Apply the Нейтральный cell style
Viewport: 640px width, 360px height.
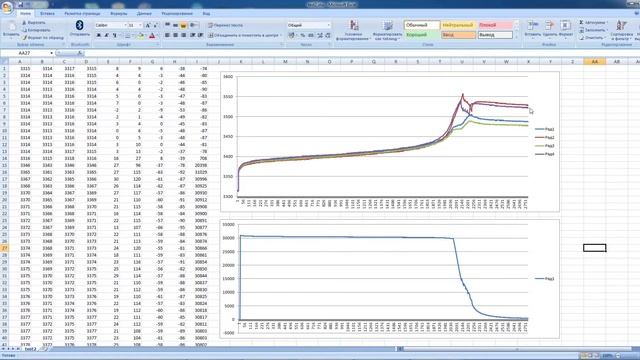(458, 25)
